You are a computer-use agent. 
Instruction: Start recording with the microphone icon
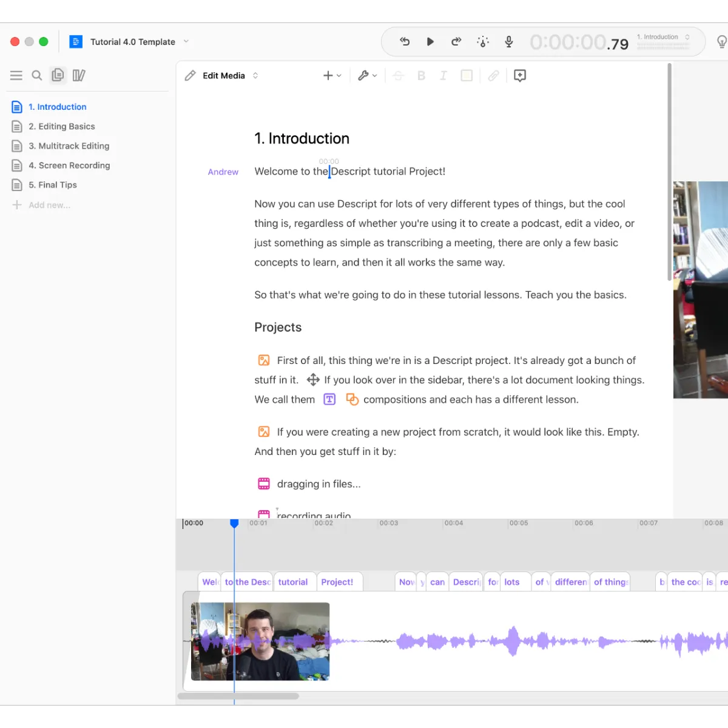click(509, 42)
